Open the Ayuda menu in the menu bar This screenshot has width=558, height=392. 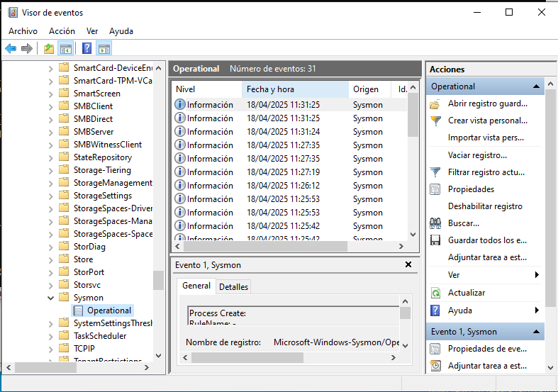point(121,31)
